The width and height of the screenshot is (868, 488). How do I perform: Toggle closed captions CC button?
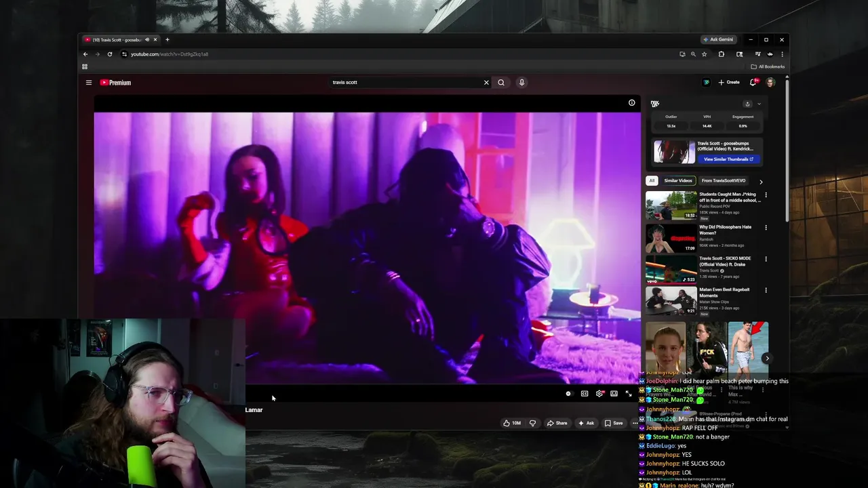[585, 394]
